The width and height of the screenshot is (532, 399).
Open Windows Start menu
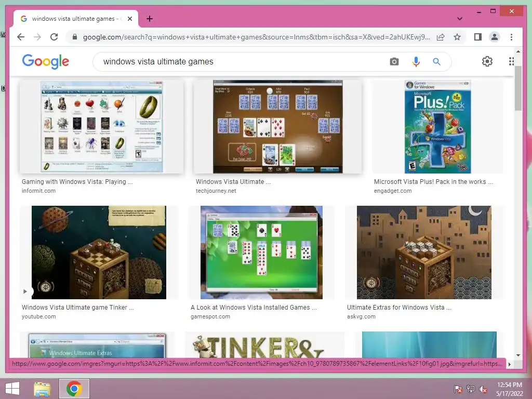(12, 389)
